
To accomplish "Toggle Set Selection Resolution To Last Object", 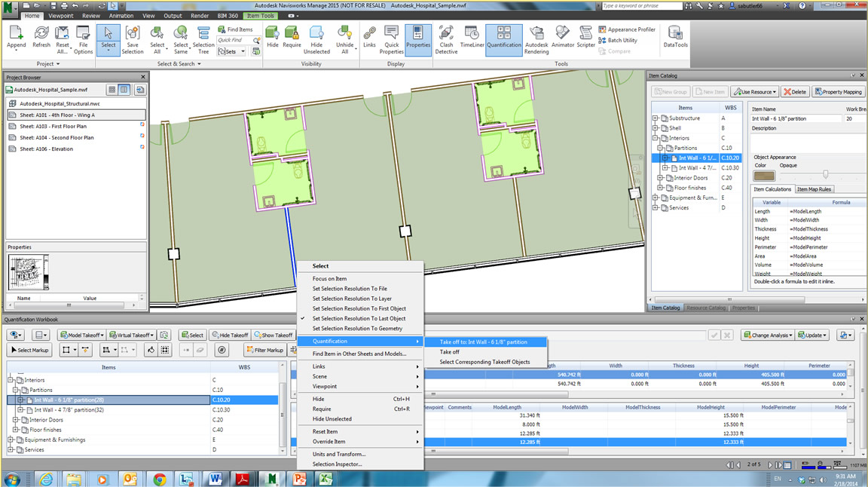I will 359,319.
